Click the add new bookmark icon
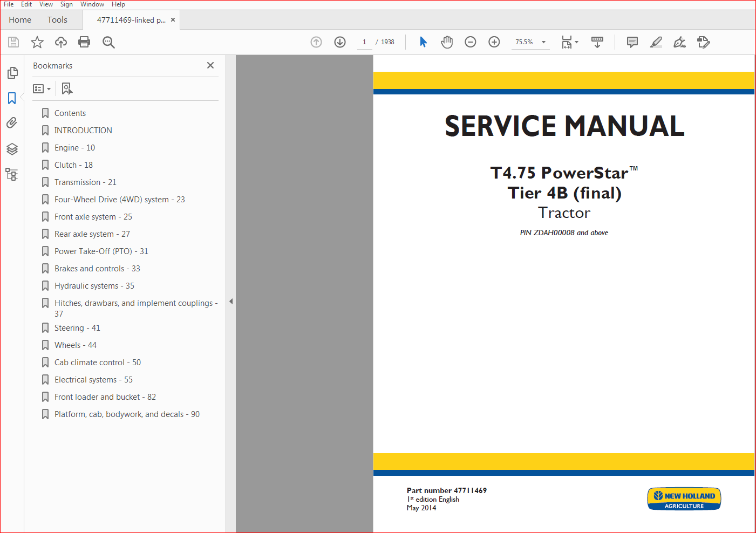 (67, 88)
